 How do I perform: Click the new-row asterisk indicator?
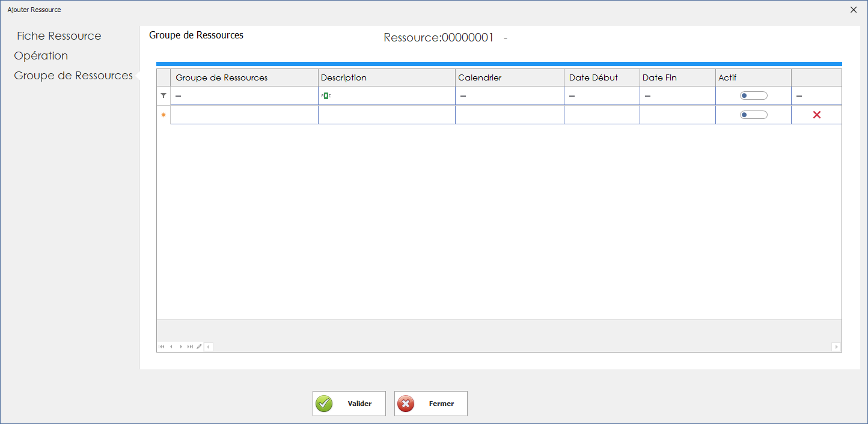click(162, 114)
